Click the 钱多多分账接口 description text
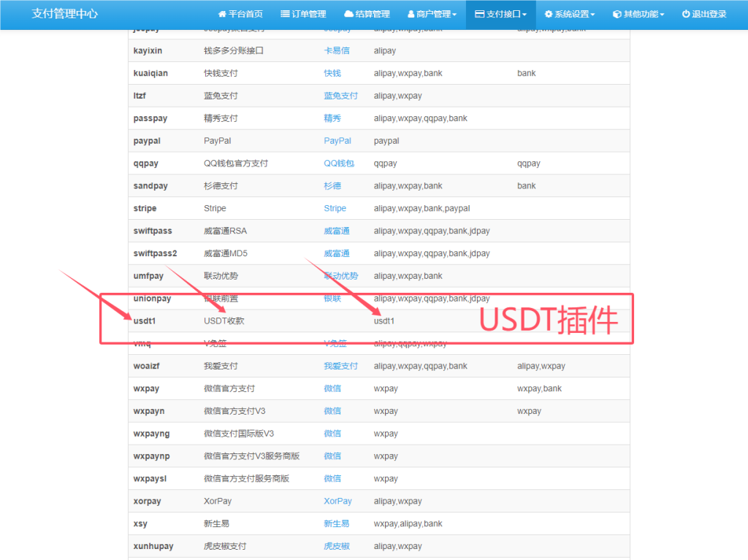This screenshot has height=560, width=748. (x=234, y=50)
